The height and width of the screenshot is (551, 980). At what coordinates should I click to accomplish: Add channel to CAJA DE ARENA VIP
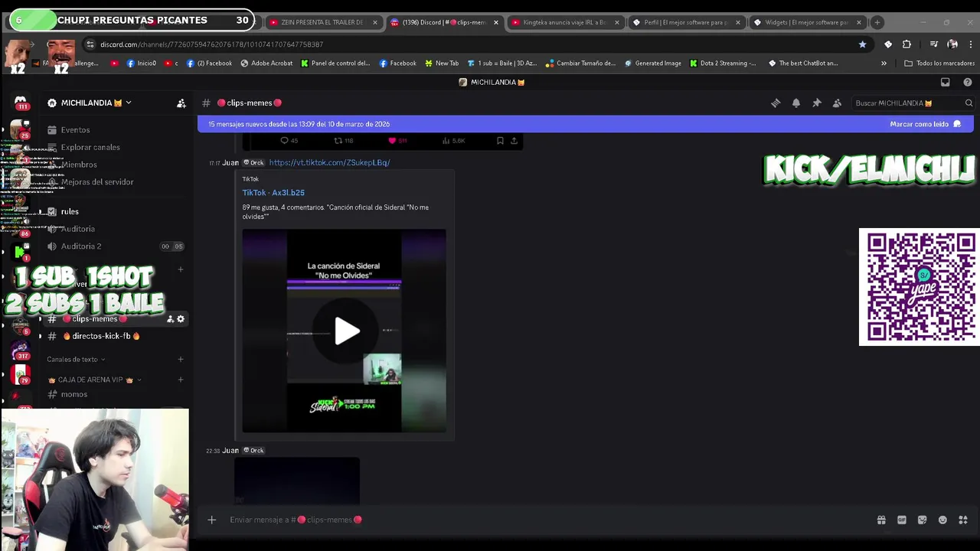(181, 380)
